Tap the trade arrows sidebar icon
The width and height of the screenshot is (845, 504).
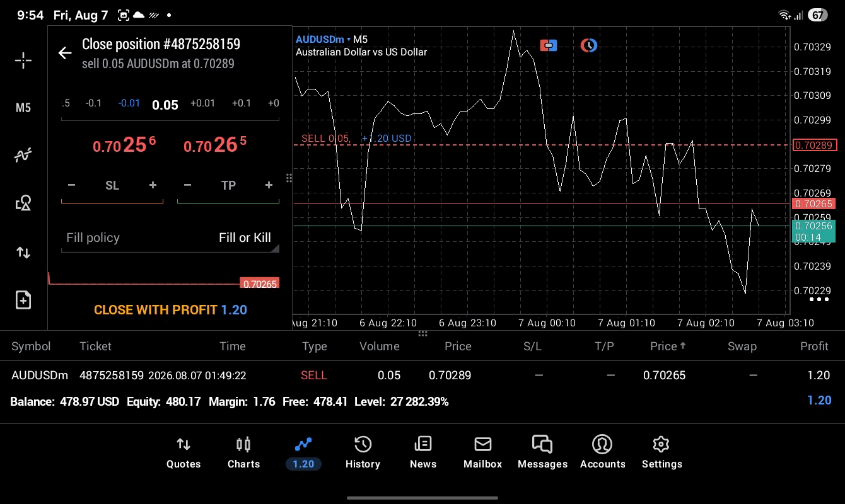[x=23, y=253]
